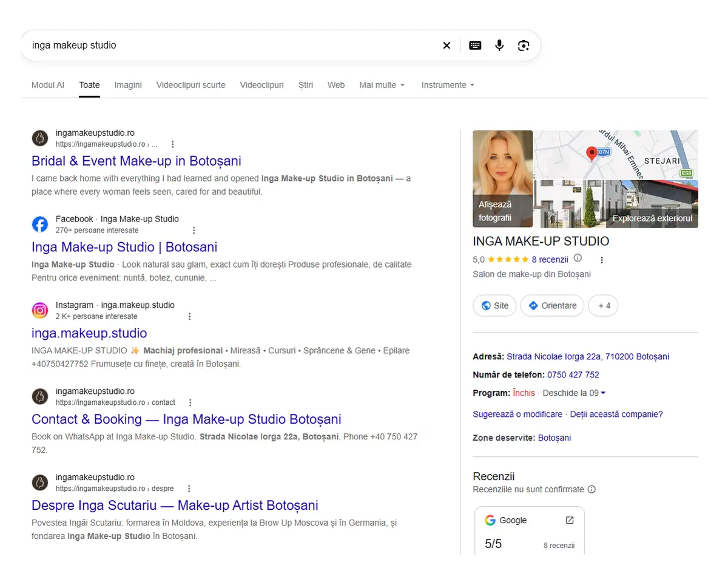728x582 pixels.
Task: Open search by image camera icon
Action: pos(524,46)
